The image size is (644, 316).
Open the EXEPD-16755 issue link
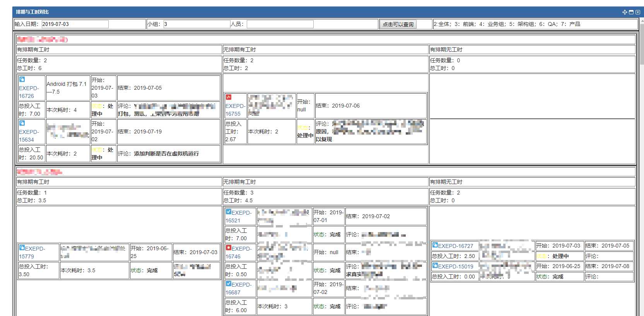pos(236,110)
